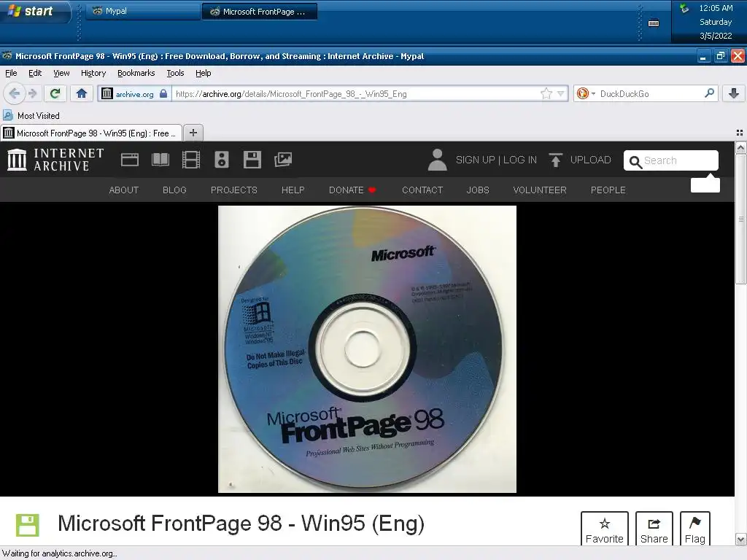This screenshot has width=747, height=560.
Task: Click the page scrollbar down arrow
Action: point(740,539)
